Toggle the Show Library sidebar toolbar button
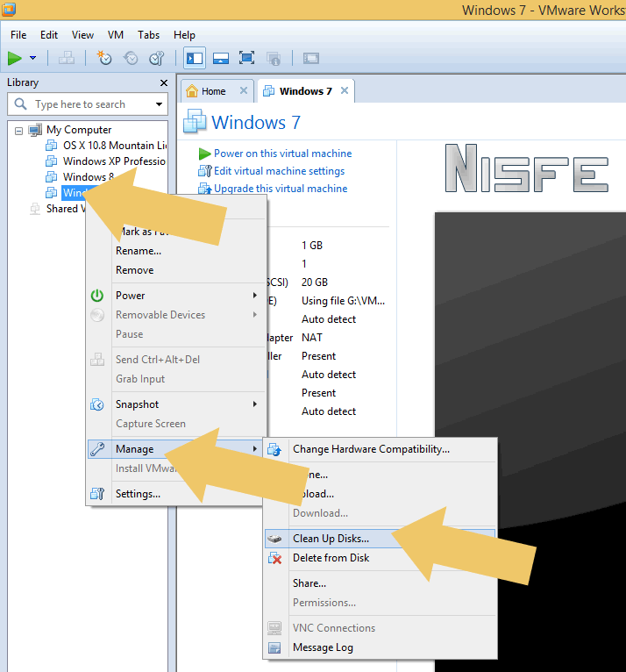Viewport: 626px width, 672px height. (195, 58)
